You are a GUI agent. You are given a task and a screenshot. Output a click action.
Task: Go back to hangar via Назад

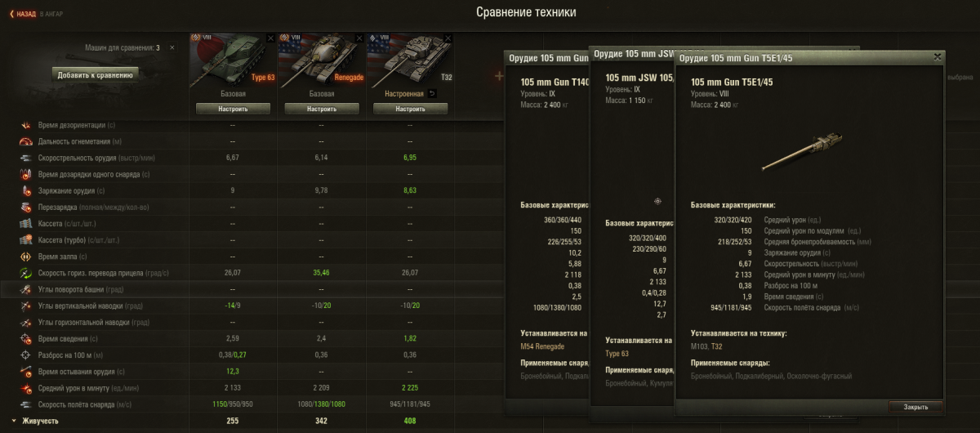click(x=24, y=14)
